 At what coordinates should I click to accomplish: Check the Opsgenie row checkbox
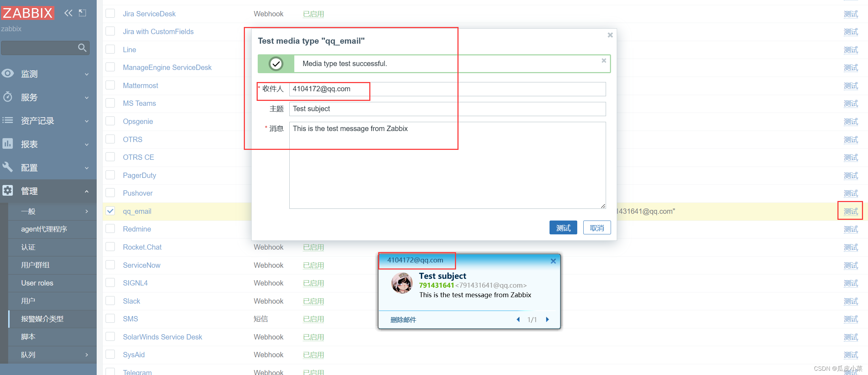(x=110, y=121)
